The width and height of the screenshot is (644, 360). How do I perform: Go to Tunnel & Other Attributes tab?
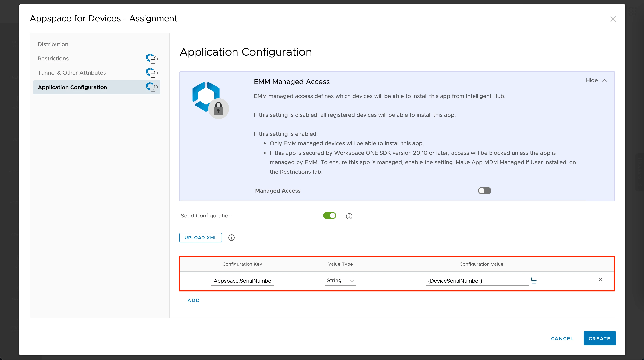(x=72, y=73)
